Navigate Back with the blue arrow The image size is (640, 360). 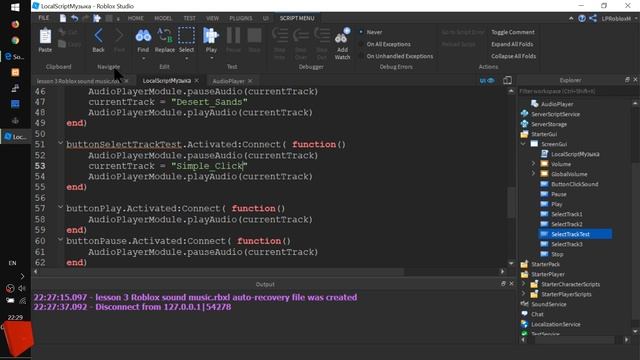[x=98, y=36]
